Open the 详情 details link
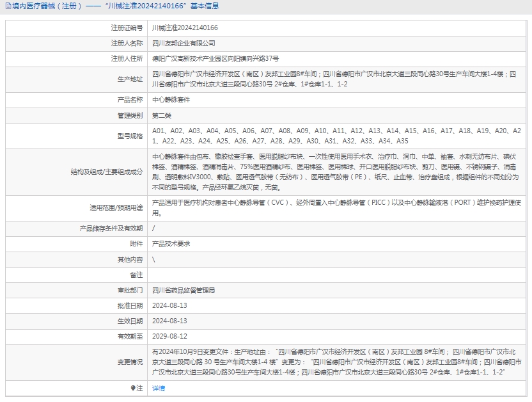Image resolution: width=532 pixels, height=402 pixels. tap(158, 388)
